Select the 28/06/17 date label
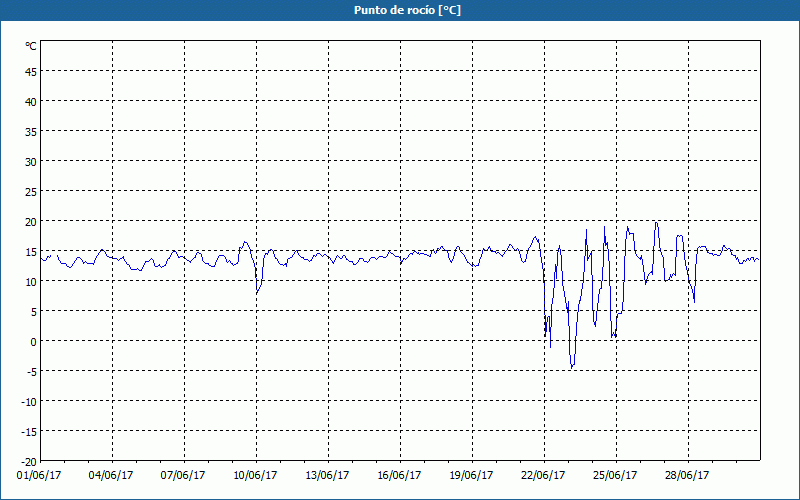The height and width of the screenshot is (500, 800). coord(687,476)
